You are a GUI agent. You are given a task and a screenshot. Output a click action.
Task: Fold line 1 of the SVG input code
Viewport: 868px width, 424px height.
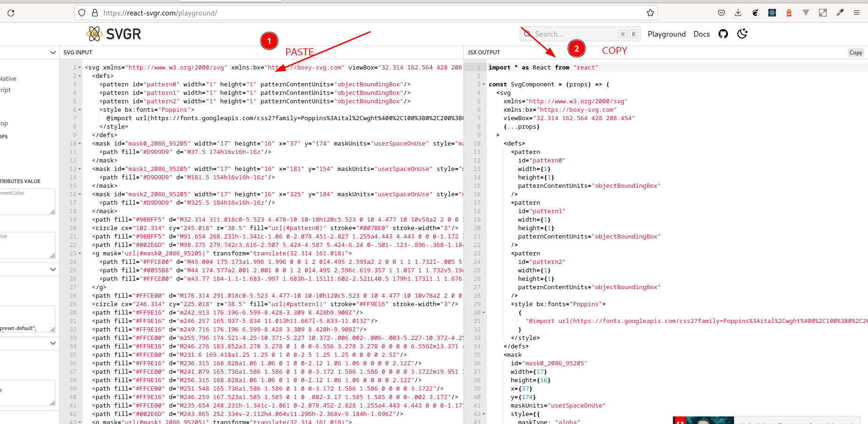(x=79, y=67)
